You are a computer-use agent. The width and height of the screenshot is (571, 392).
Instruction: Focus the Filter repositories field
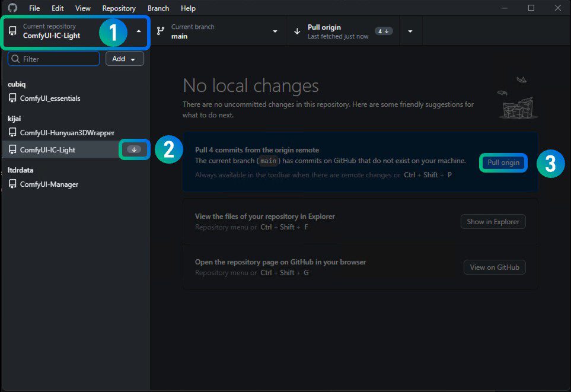(53, 59)
